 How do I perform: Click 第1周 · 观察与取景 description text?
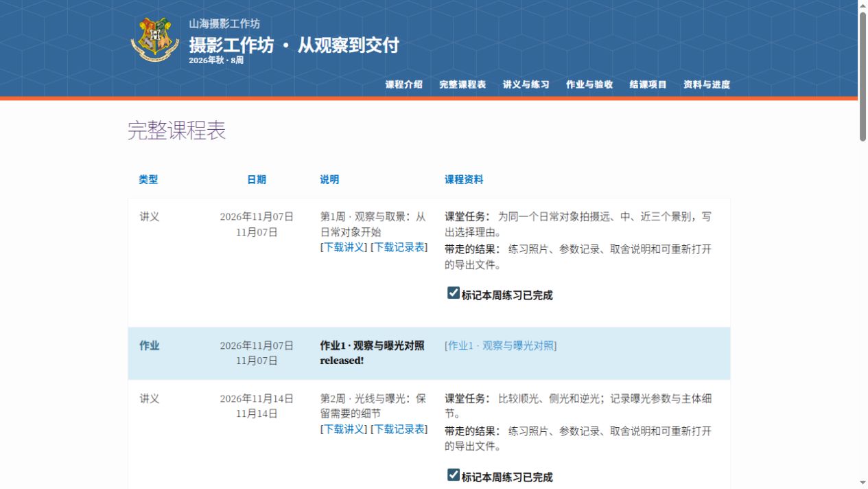coord(373,224)
